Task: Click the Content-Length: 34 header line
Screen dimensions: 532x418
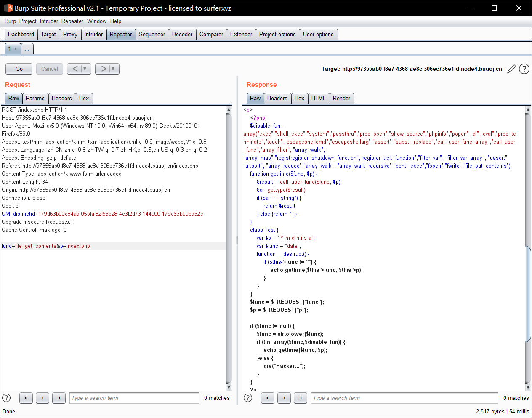Action: pos(25,182)
